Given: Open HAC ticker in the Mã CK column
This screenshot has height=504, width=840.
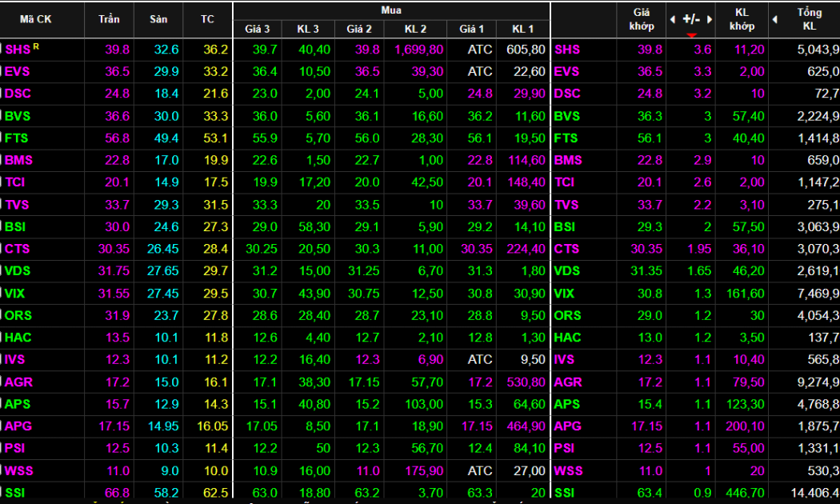Looking at the screenshot, I should [18, 338].
